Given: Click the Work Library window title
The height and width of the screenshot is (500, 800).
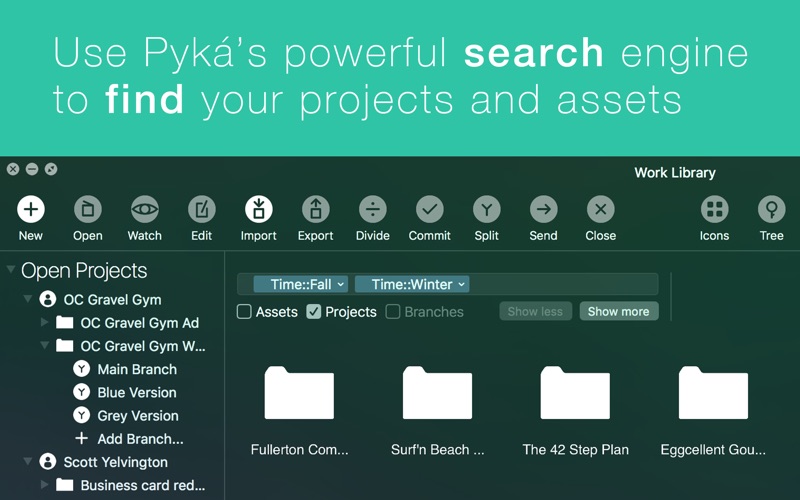Looking at the screenshot, I should 674,172.
